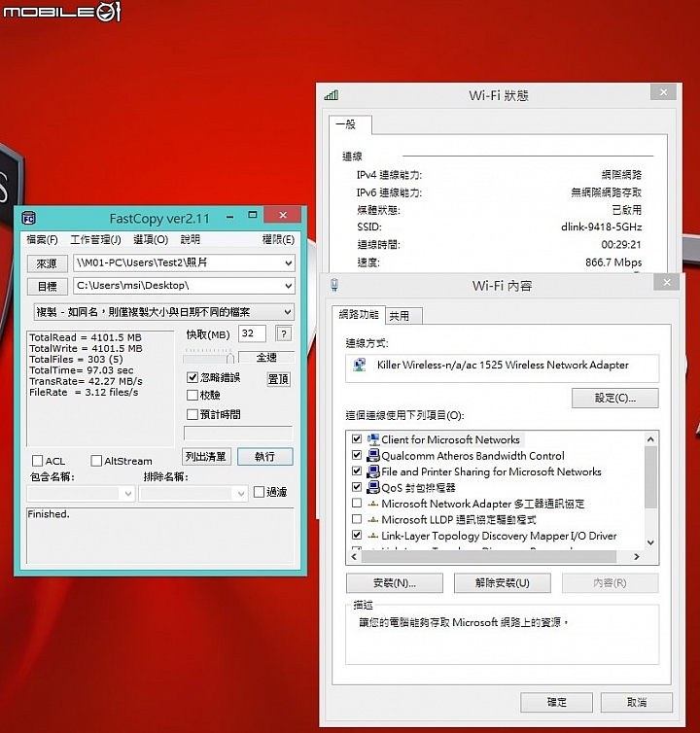Open the 說明 help menu
Viewport: 700px width, 733px height.
click(190, 240)
